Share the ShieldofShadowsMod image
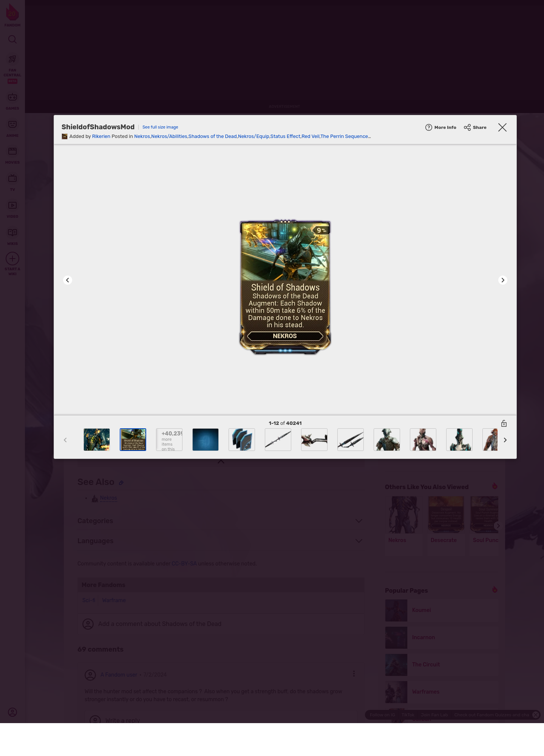Screen dimensions: 544x756 click(x=475, y=127)
